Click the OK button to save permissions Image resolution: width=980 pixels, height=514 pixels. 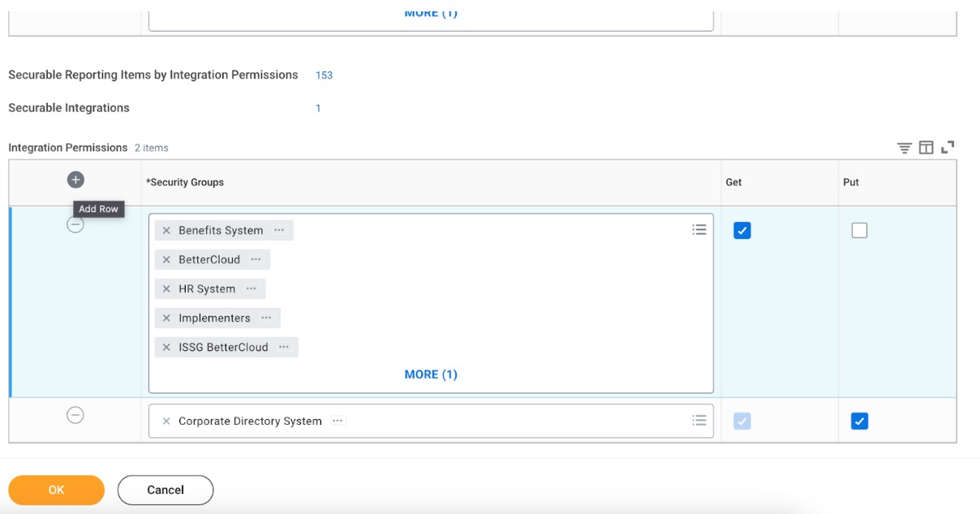55,490
